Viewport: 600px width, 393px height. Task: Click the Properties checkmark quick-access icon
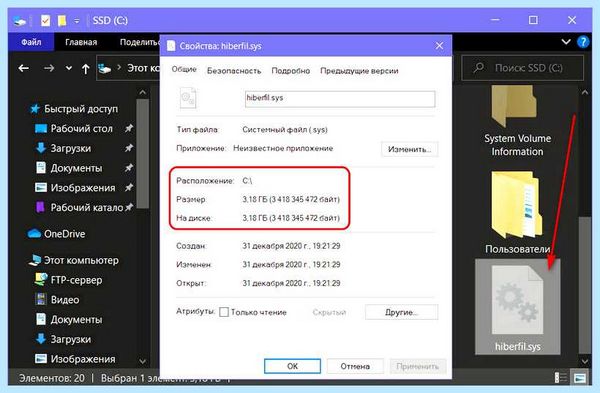pyautogui.click(x=45, y=20)
